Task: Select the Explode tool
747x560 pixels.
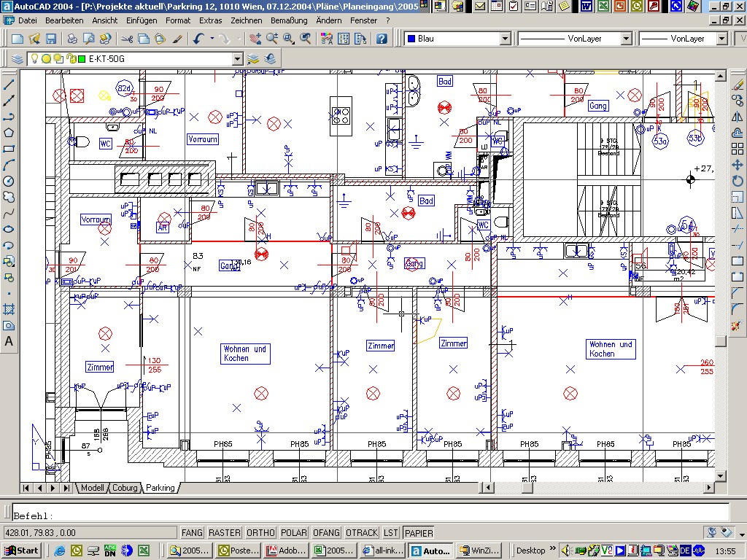Action: pyautogui.click(x=738, y=326)
